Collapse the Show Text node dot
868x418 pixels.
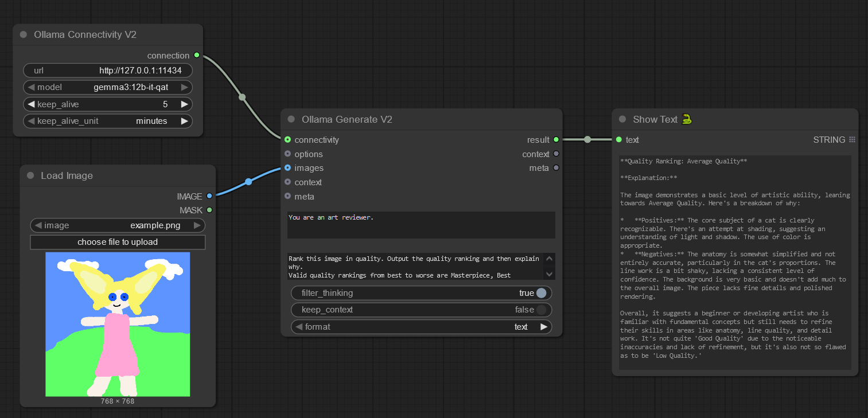pos(622,119)
